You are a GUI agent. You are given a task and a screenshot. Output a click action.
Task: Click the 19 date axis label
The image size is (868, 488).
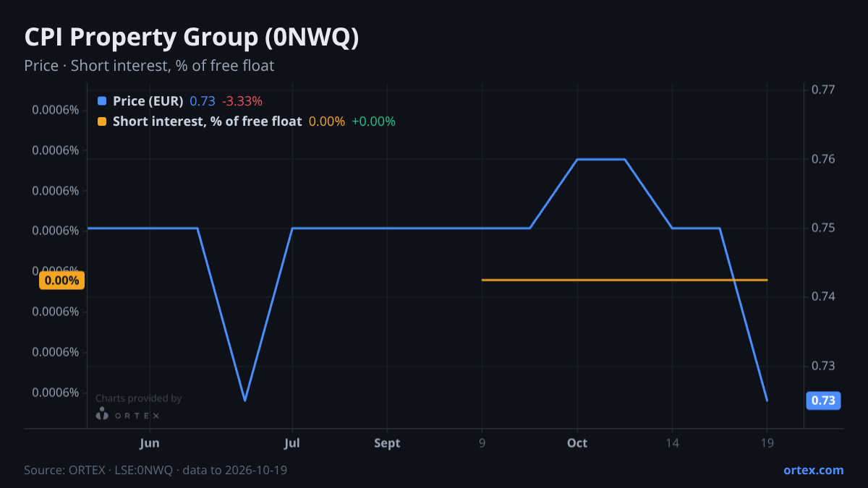coord(767,443)
